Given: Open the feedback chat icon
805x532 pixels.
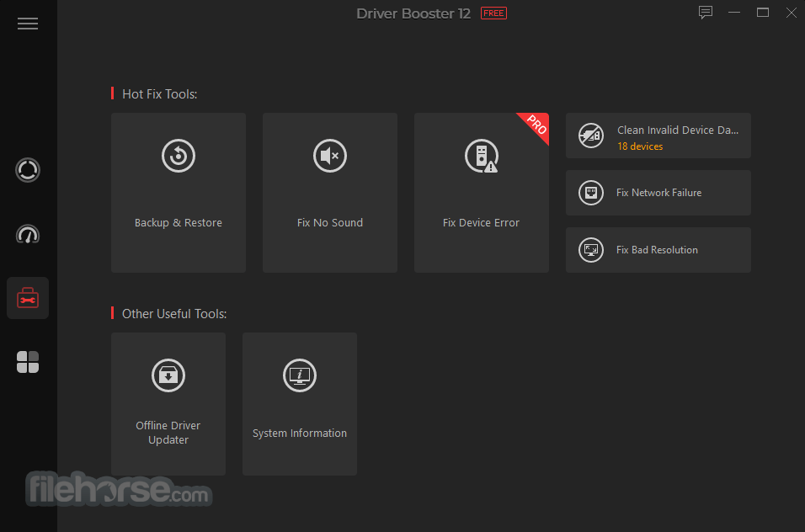Looking at the screenshot, I should click(x=706, y=13).
